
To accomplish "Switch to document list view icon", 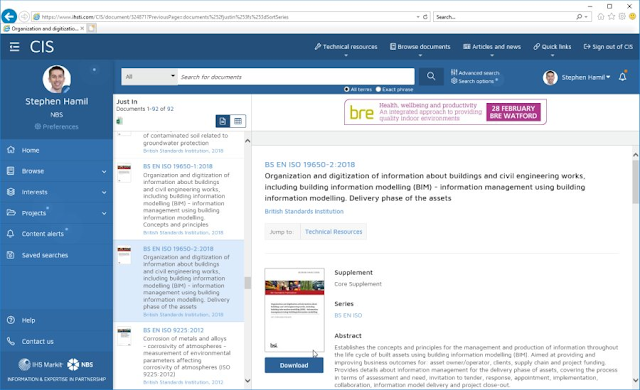I will 223,121.
